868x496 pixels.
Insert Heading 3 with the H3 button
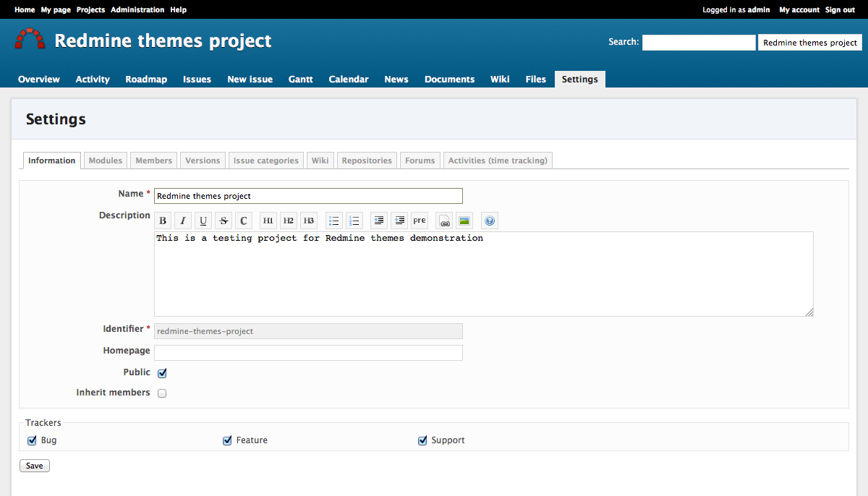tap(309, 221)
